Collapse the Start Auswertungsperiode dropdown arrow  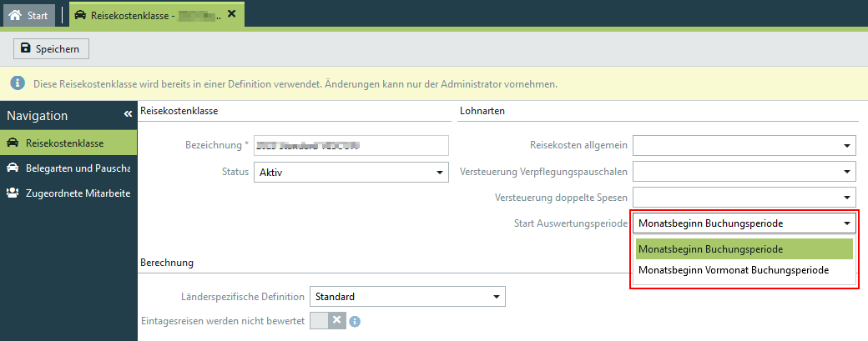(846, 223)
